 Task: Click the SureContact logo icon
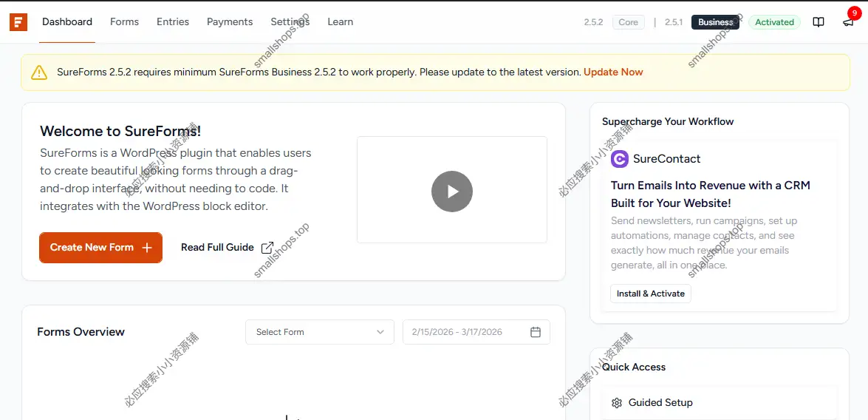point(620,159)
